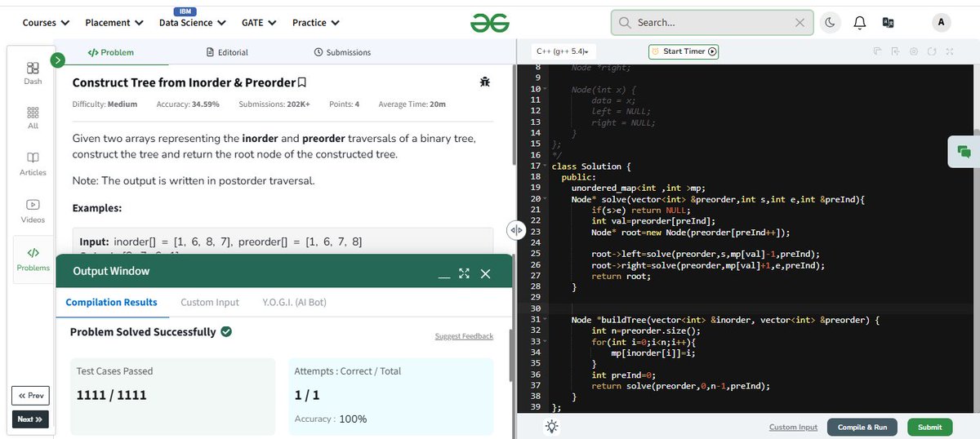Toggle dark mode moon icon
980x439 pixels.
point(830,23)
